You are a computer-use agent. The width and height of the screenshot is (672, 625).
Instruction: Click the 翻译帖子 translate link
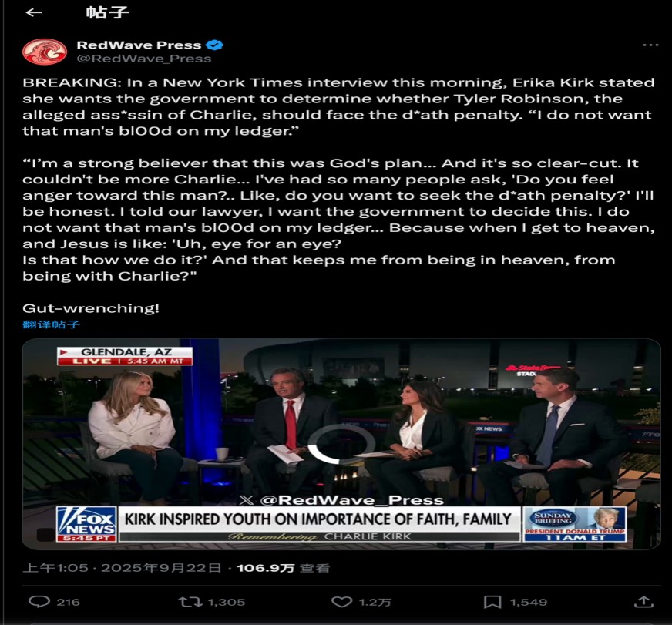tap(51, 324)
